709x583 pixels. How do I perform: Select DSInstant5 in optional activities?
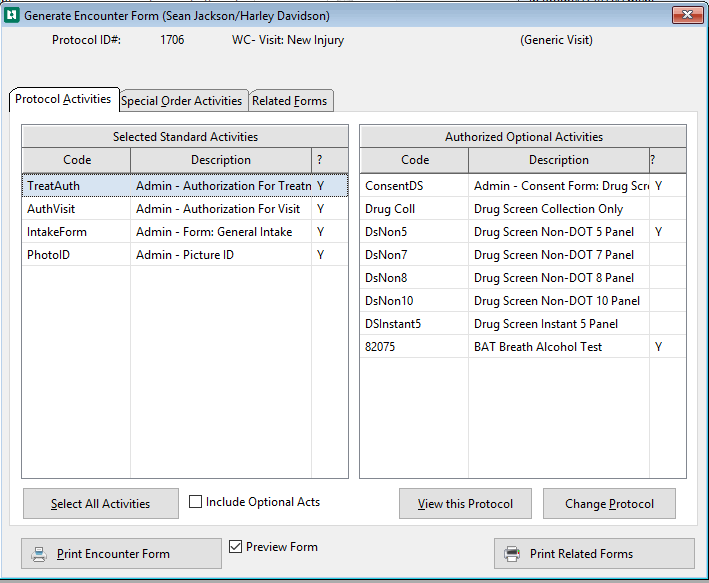(x=393, y=324)
